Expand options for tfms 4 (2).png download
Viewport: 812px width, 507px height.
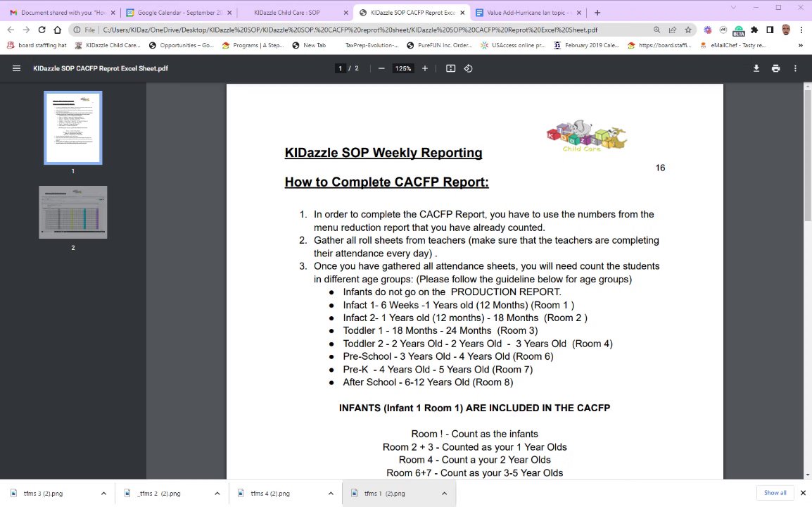coord(331,494)
